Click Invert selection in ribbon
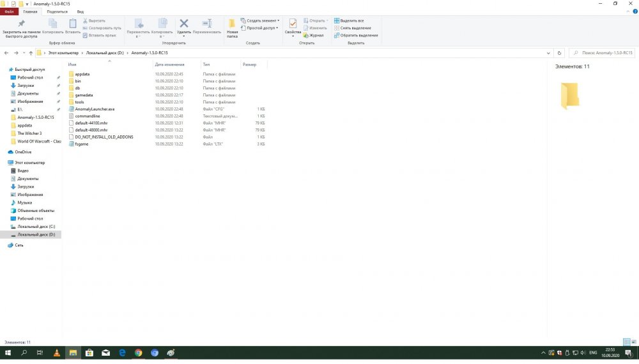The image size is (639, 364). (358, 36)
